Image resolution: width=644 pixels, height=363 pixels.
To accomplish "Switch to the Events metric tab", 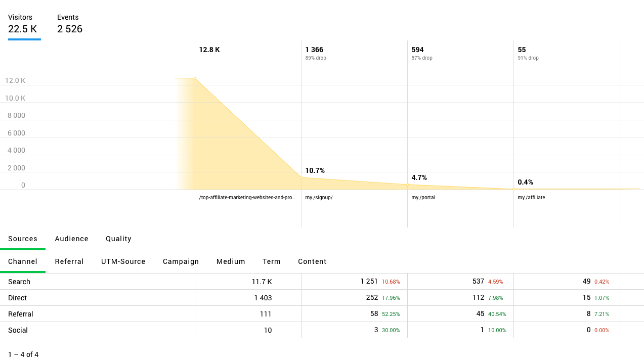I will coord(70,24).
